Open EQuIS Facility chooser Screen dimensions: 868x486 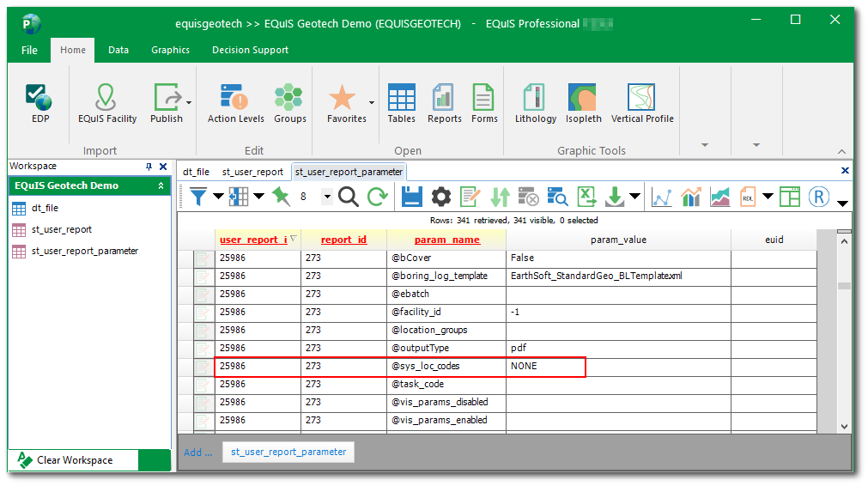coord(106,103)
